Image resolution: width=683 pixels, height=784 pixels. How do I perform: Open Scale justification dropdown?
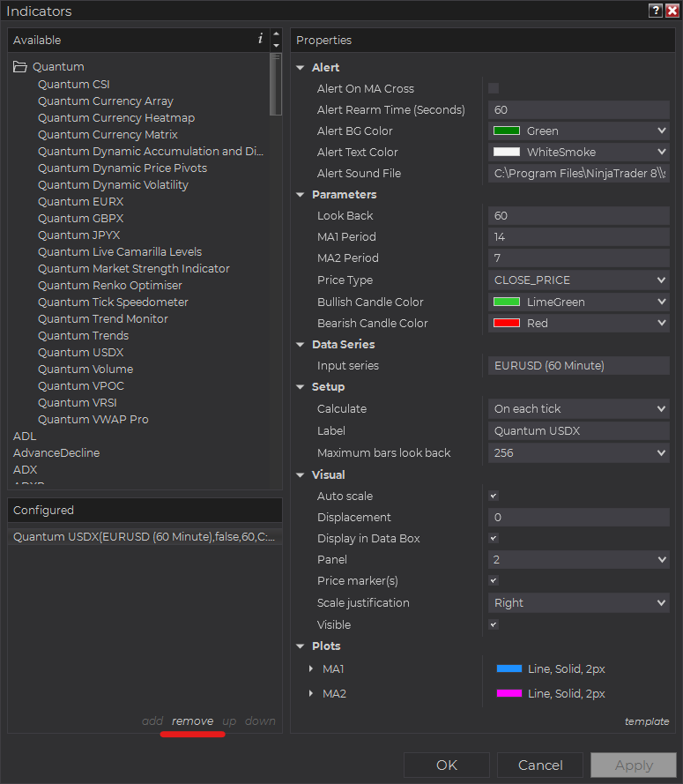[579, 603]
